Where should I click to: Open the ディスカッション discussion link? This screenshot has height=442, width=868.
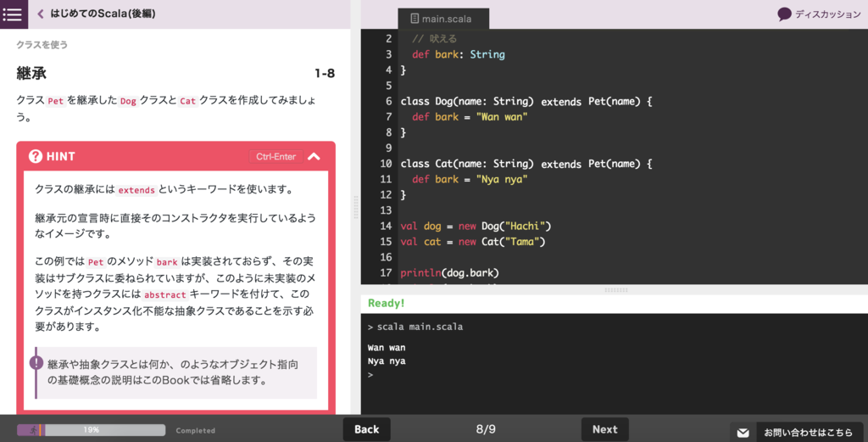827,14
